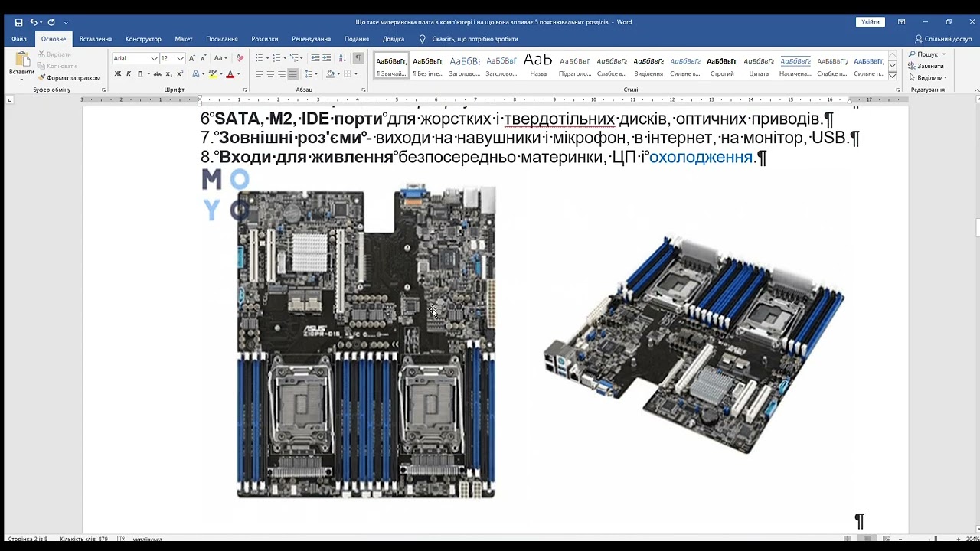Image resolution: width=980 pixels, height=551 pixels.
Task: Click the Save icon in quick access toolbar
Action: click(x=18, y=22)
